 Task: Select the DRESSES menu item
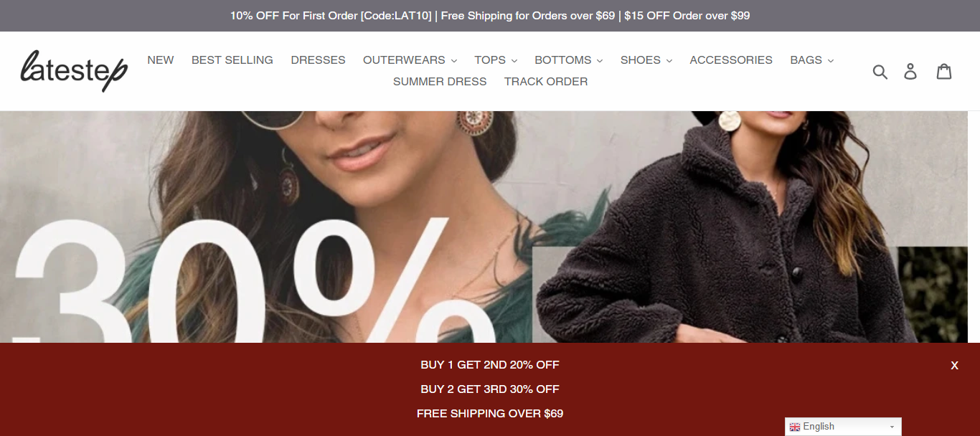[318, 60]
